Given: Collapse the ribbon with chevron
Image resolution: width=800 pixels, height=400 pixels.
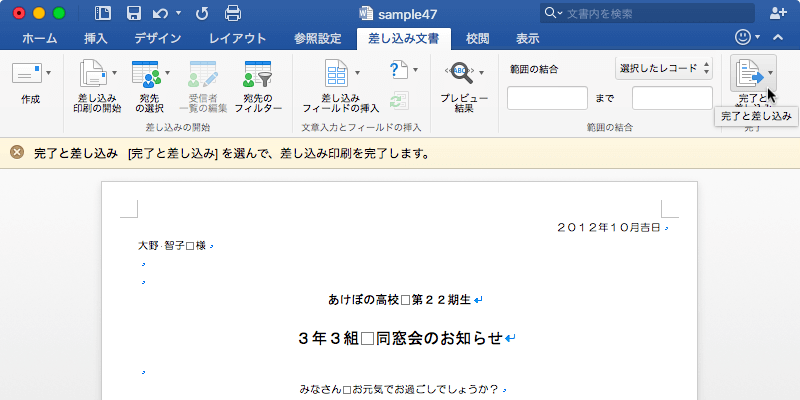Looking at the screenshot, I should pyautogui.click(x=778, y=37).
